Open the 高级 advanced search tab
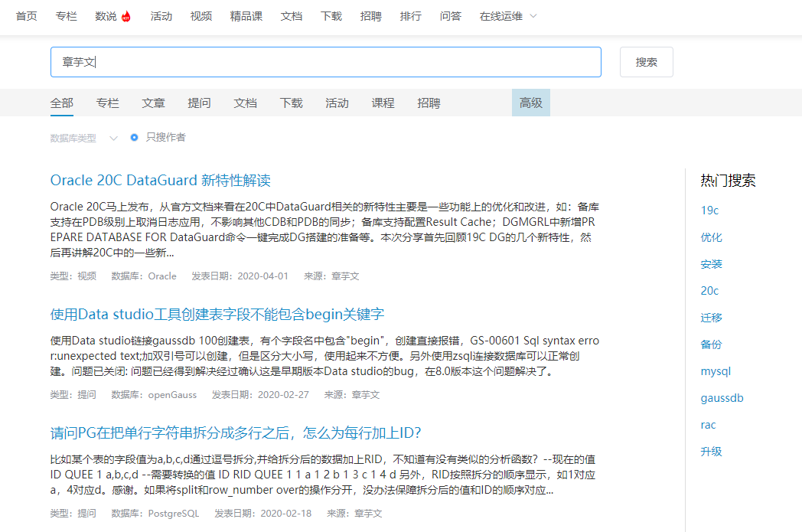This screenshot has width=802, height=532. pos(530,100)
